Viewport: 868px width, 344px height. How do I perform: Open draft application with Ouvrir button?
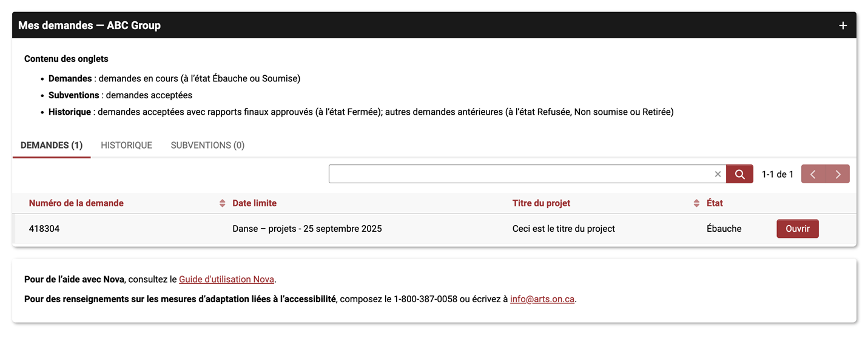click(x=797, y=229)
